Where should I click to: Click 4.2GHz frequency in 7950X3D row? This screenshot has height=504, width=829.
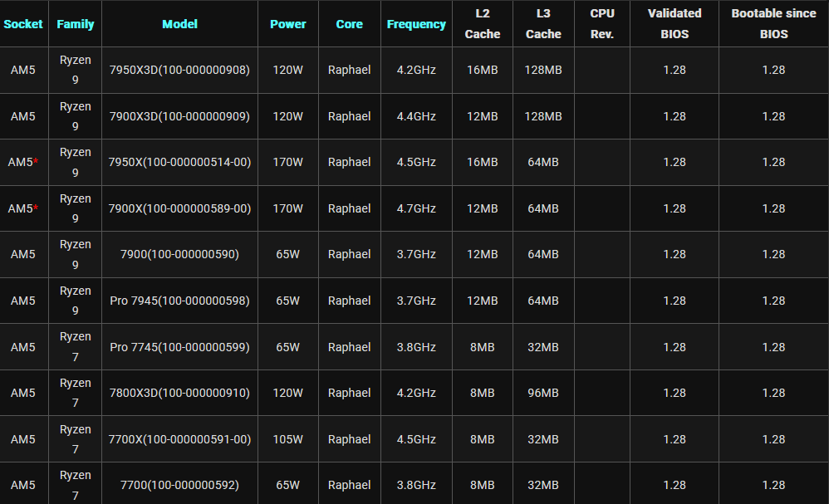(417, 71)
